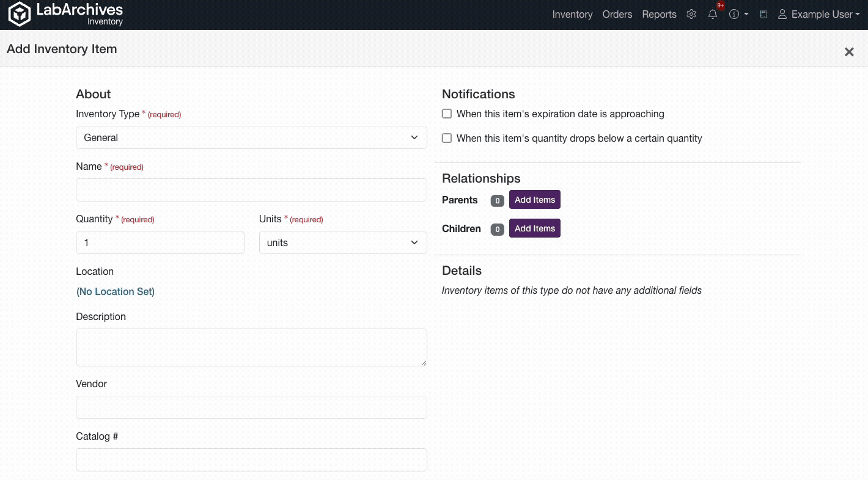The image size is (868, 480).
Task: Click the notebook icon in header
Action: pos(763,15)
